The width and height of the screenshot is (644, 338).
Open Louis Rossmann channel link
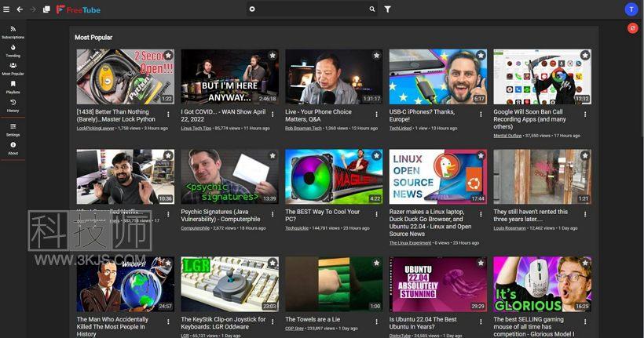pos(510,228)
